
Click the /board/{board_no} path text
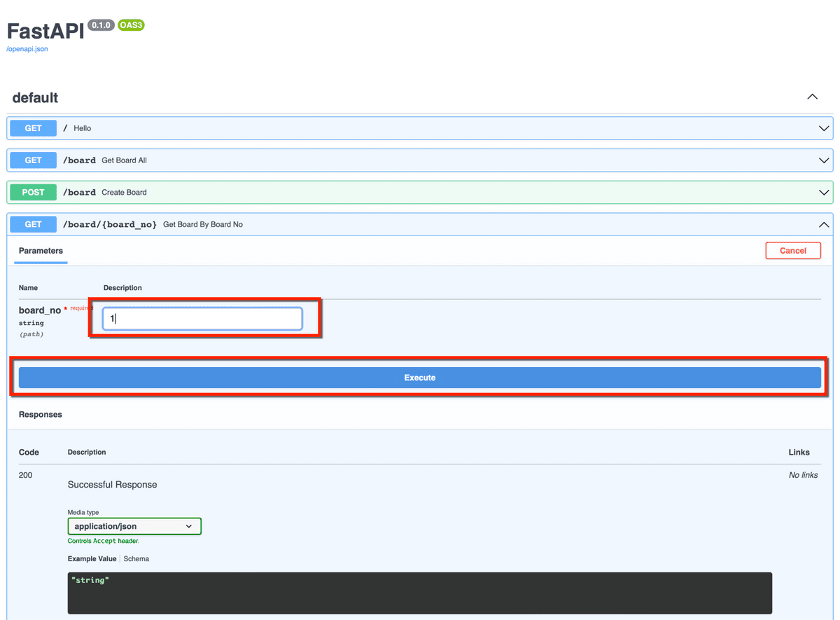coord(110,224)
